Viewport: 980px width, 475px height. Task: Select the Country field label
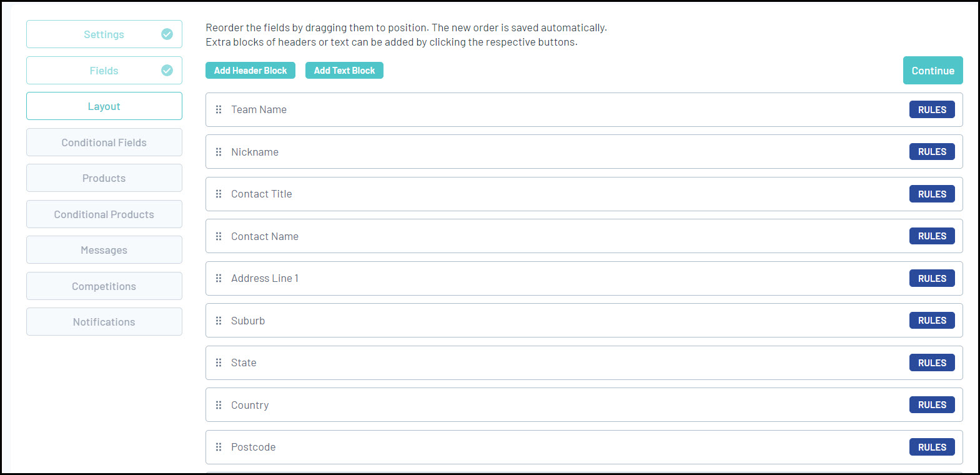pyautogui.click(x=250, y=405)
